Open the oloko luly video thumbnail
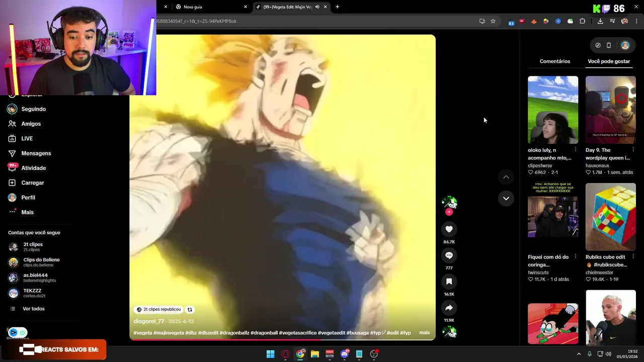The height and width of the screenshot is (362, 644). (553, 110)
